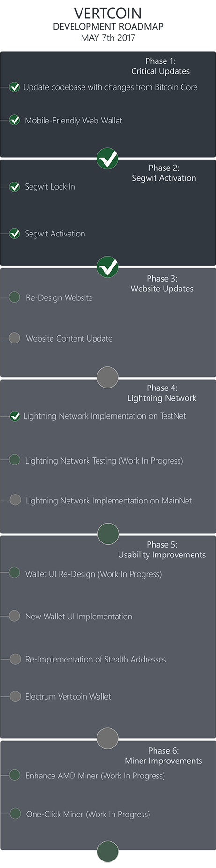
Task: Click the gray Phase 3 milestone circle
Action: (x=107, y=377)
